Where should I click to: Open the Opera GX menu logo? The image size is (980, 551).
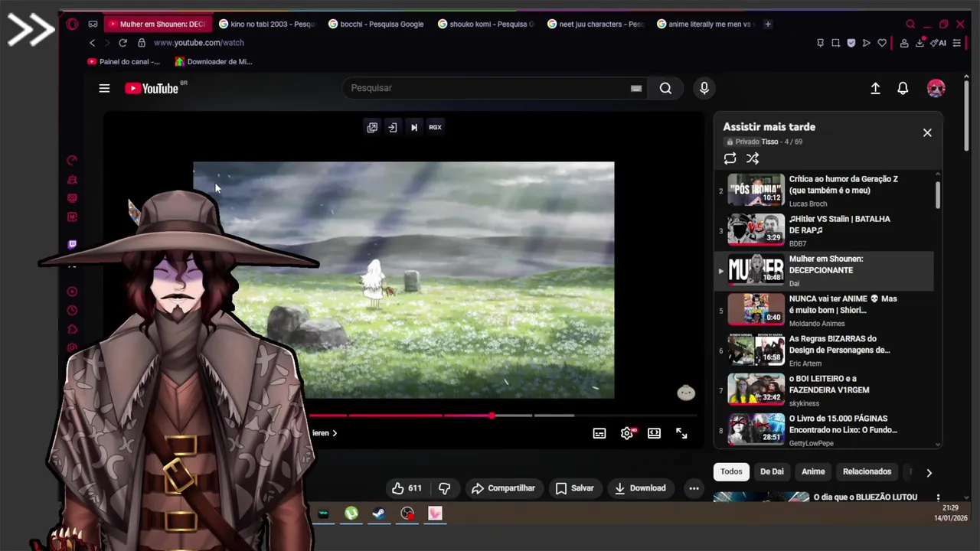[72, 24]
